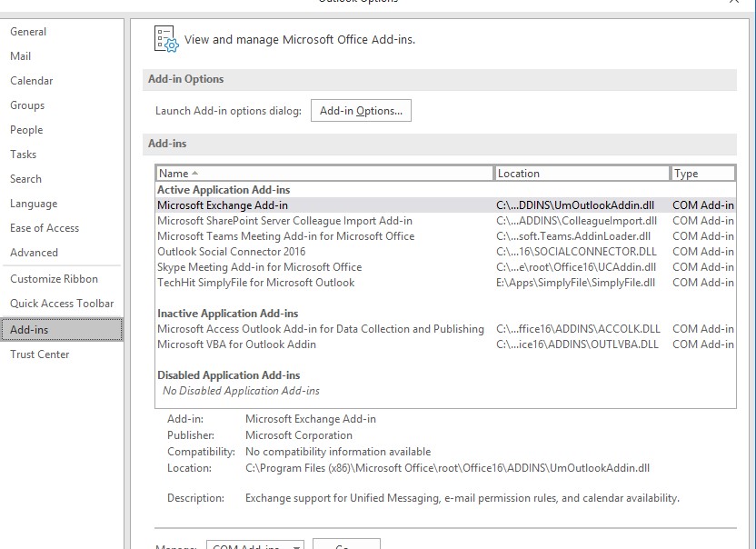Click the ACCOLK.DLL location cell
Screen dimensions: 756x549
pos(578,329)
